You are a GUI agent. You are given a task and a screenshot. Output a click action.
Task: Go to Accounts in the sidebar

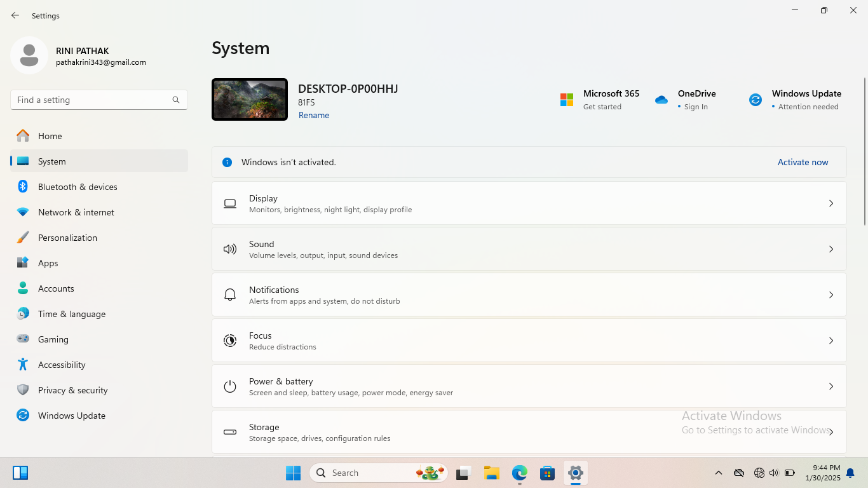click(x=56, y=288)
